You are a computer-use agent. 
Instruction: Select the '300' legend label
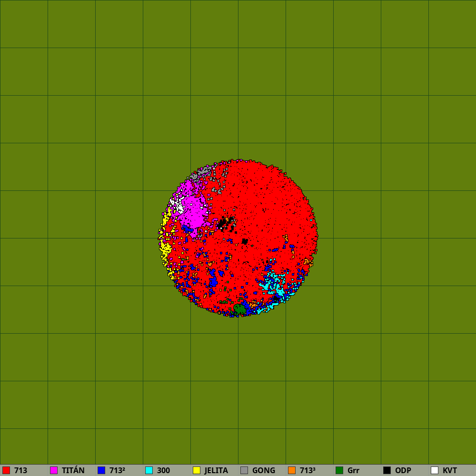(x=163, y=470)
